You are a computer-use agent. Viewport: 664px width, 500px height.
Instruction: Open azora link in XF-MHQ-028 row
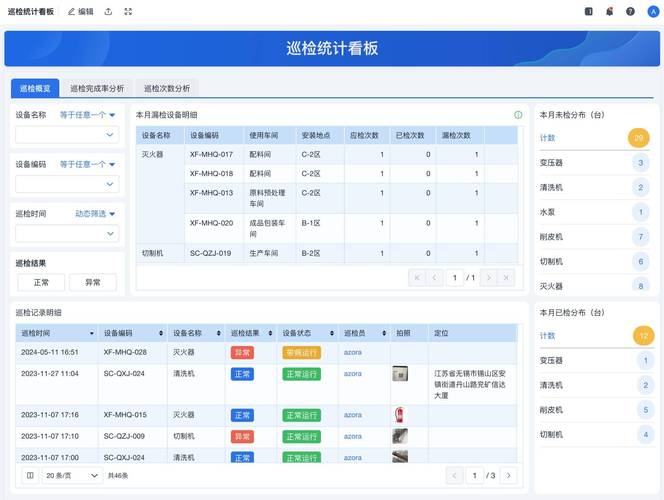(353, 352)
